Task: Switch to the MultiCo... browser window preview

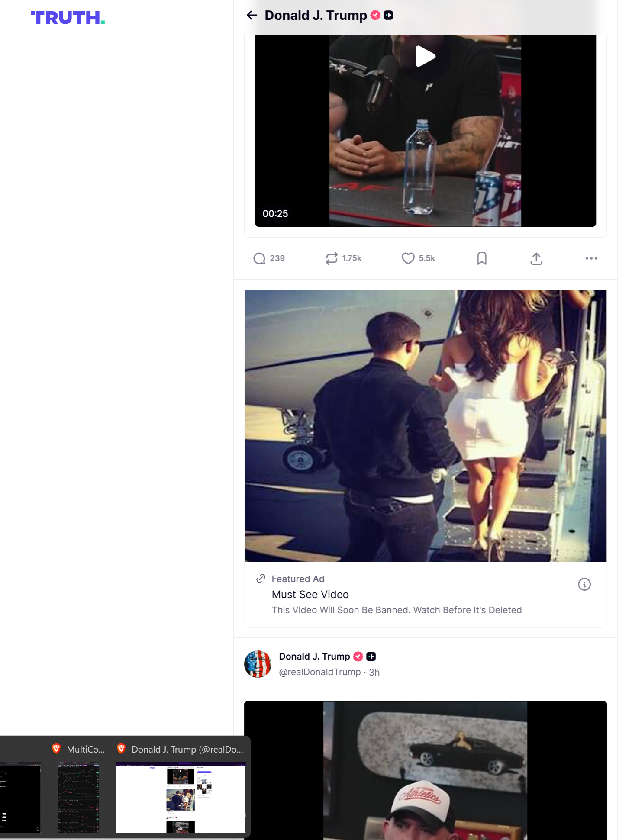Action: [78, 797]
